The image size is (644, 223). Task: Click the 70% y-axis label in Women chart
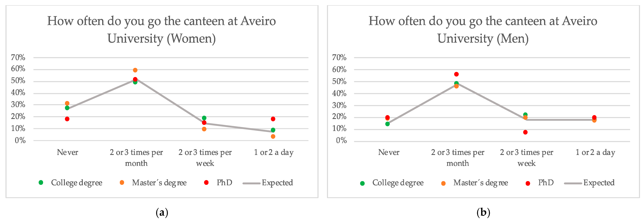coord(18,57)
